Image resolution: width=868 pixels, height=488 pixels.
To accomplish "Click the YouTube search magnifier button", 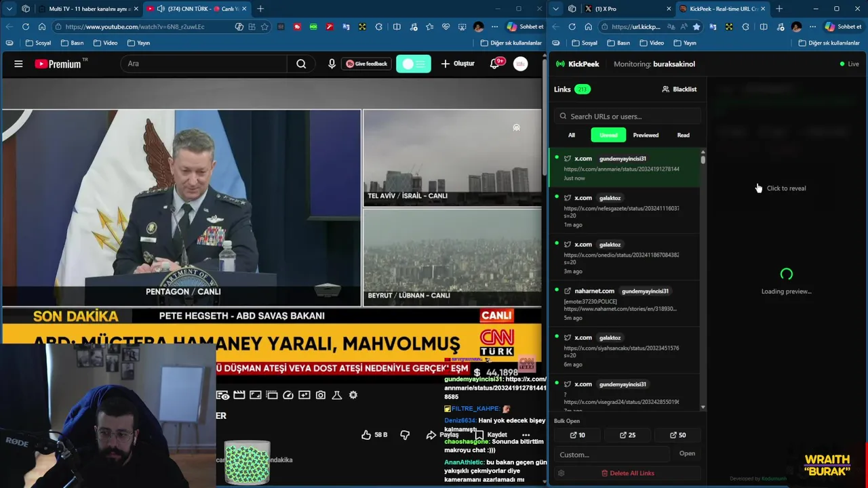I will (x=301, y=64).
